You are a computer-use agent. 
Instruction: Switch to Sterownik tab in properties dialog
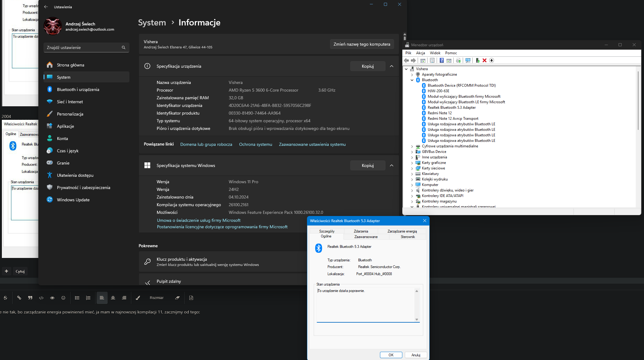point(408,237)
